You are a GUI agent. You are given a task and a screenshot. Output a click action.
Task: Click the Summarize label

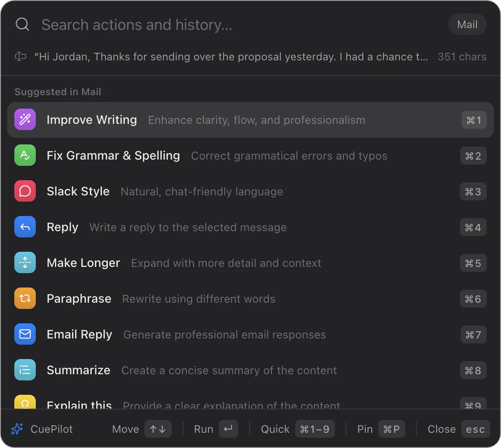(78, 370)
